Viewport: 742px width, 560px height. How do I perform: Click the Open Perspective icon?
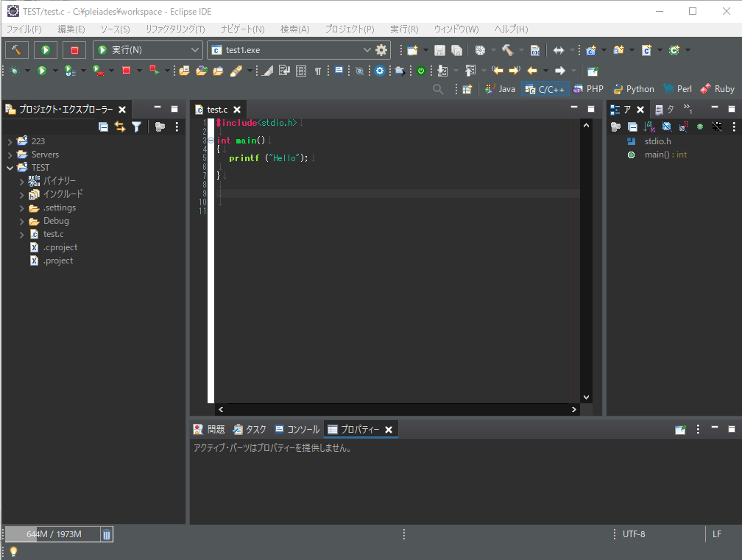467,89
